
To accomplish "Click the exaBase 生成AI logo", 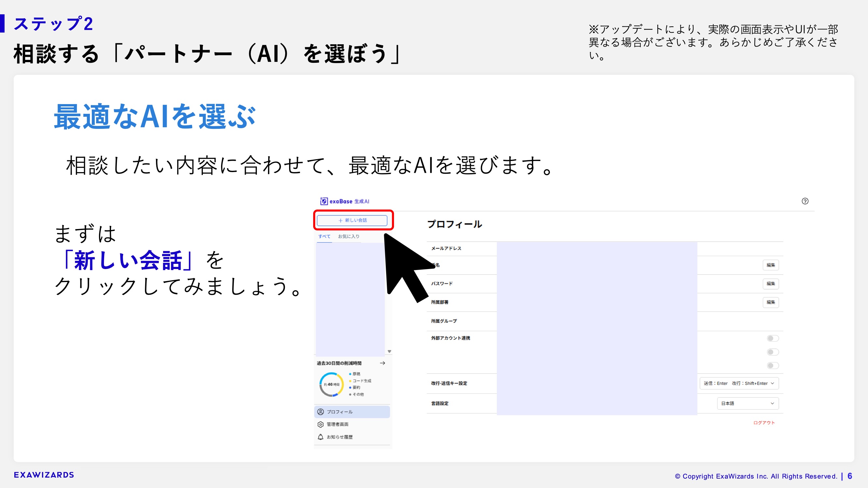I will (x=345, y=201).
